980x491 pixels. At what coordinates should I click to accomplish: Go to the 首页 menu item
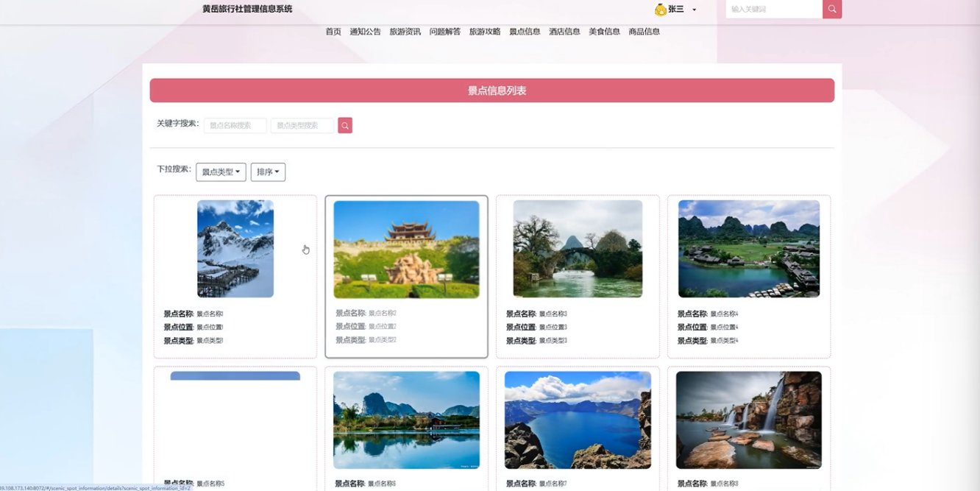(x=333, y=32)
